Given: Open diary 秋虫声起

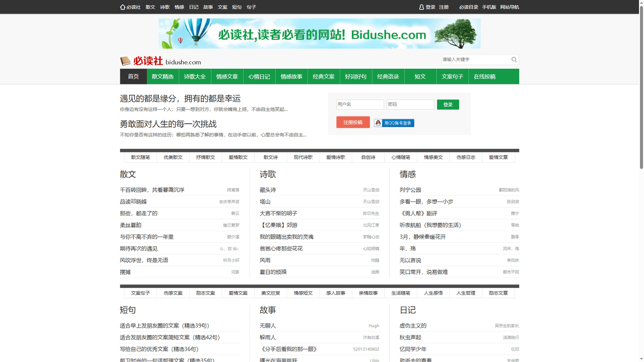Looking at the screenshot, I should (411, 337).
